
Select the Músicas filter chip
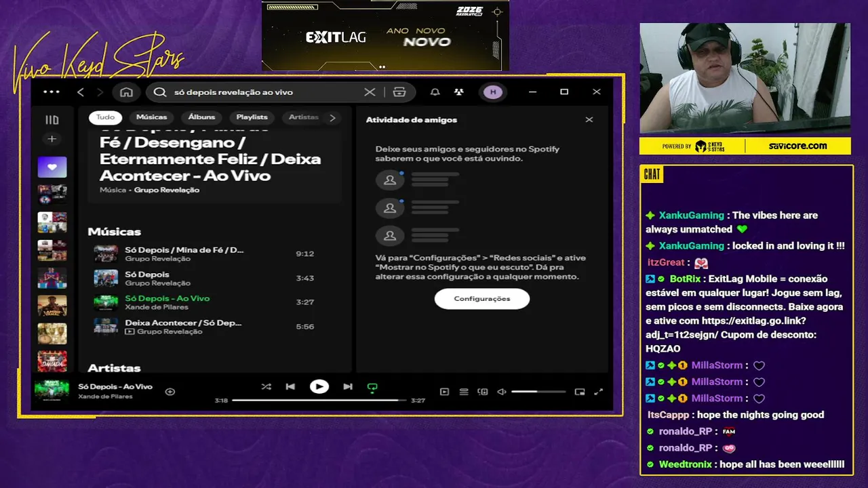(x=152, y=117)
